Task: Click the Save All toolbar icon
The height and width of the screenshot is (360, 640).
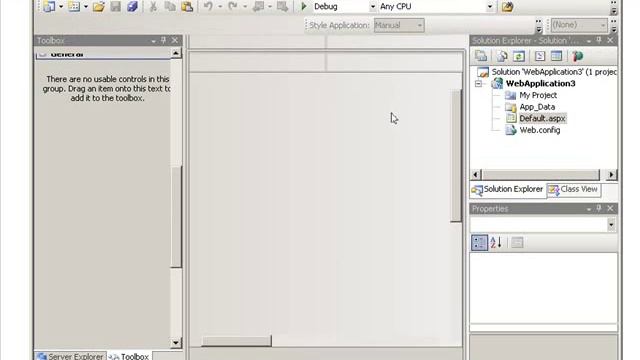Action: (x=132, y=7)
